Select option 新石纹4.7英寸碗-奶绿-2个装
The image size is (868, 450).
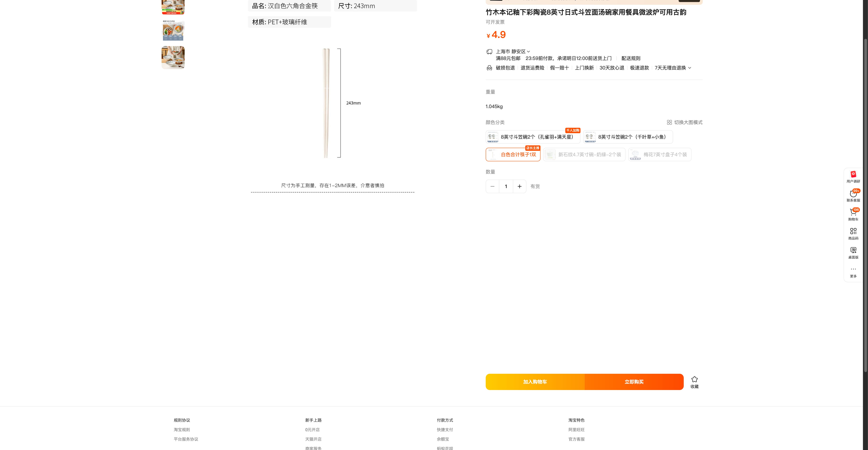coord(584,155)
